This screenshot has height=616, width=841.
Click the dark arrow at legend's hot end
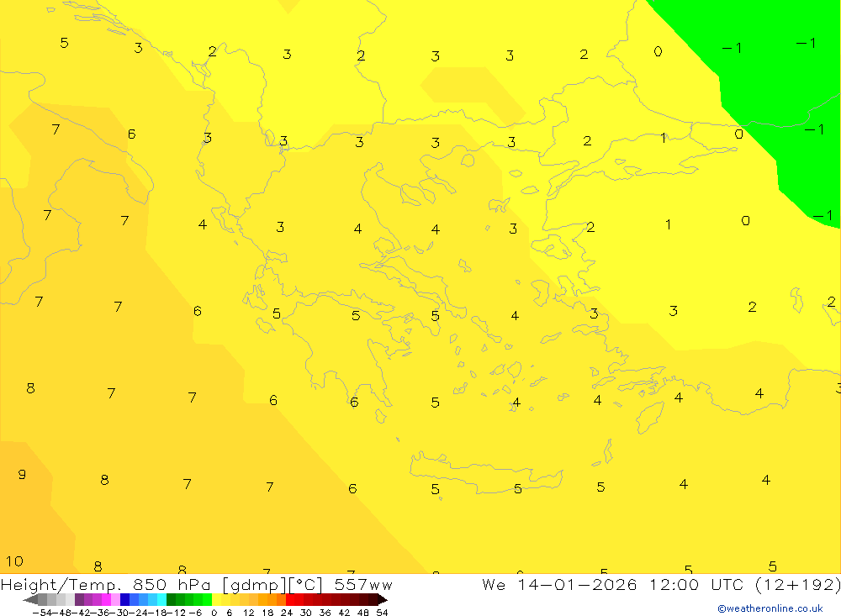[383, 600]
